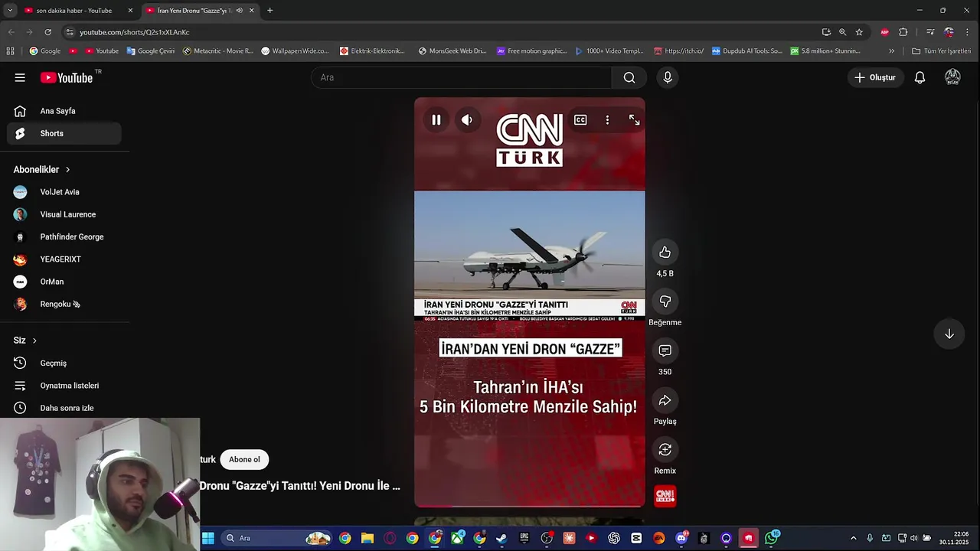The height and width of the screenshot is (551, 980).
Task: Open the notifications bell
Action: point(920,77)
